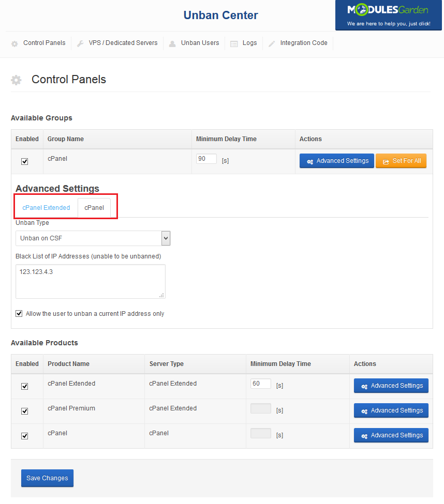Open Advanced Settings for cPanel product row
This screenshot has width=444, height=504.
coord(391,435)
